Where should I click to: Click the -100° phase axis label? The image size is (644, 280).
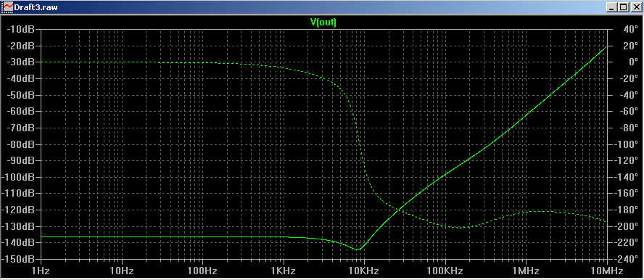626,144
